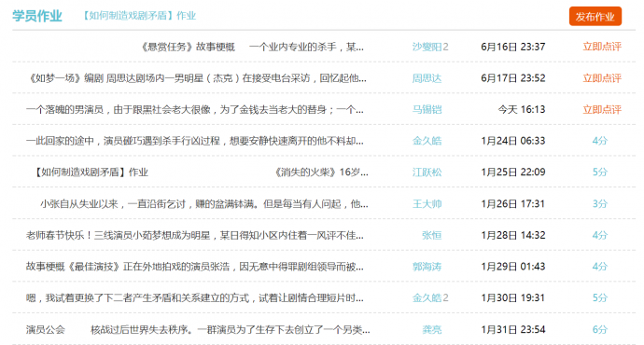This screenshot has width=644, height=345.
Task: Open student profile 江跃松
Action: (427, 172)
